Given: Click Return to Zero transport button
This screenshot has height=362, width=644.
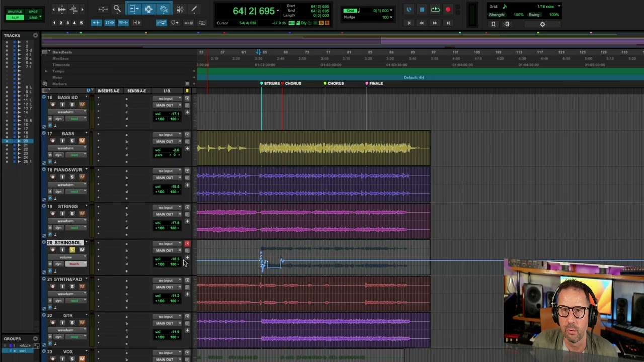Looking at the screenshot, I should tap(409, 23).
